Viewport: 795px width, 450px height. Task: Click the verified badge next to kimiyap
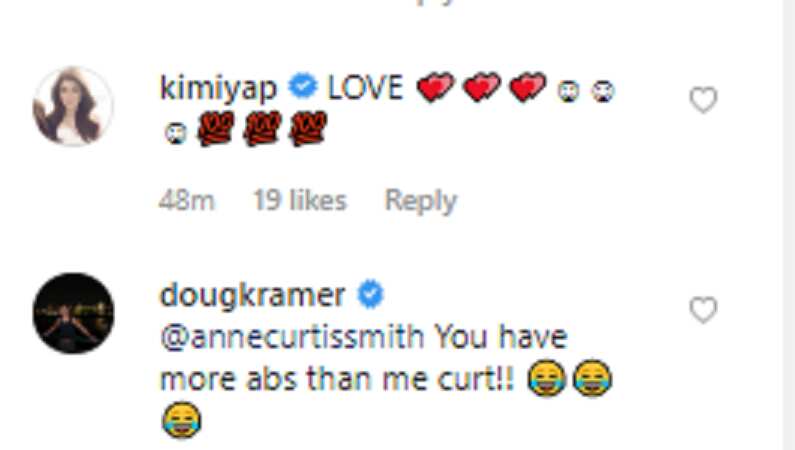click(x=303, y=86)
